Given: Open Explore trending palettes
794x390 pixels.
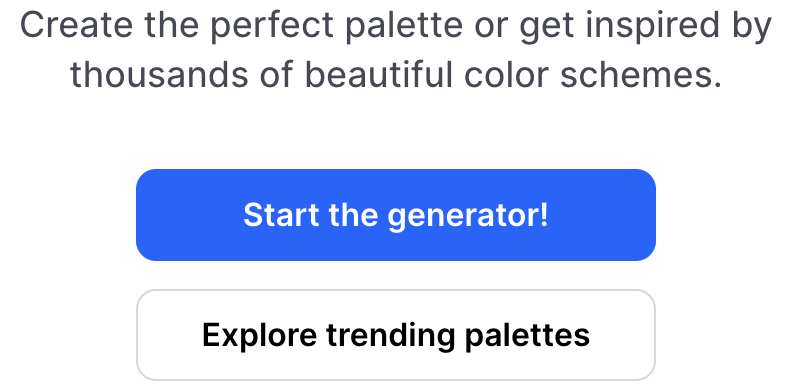Looking at the screenshot, I should point(396,335).
